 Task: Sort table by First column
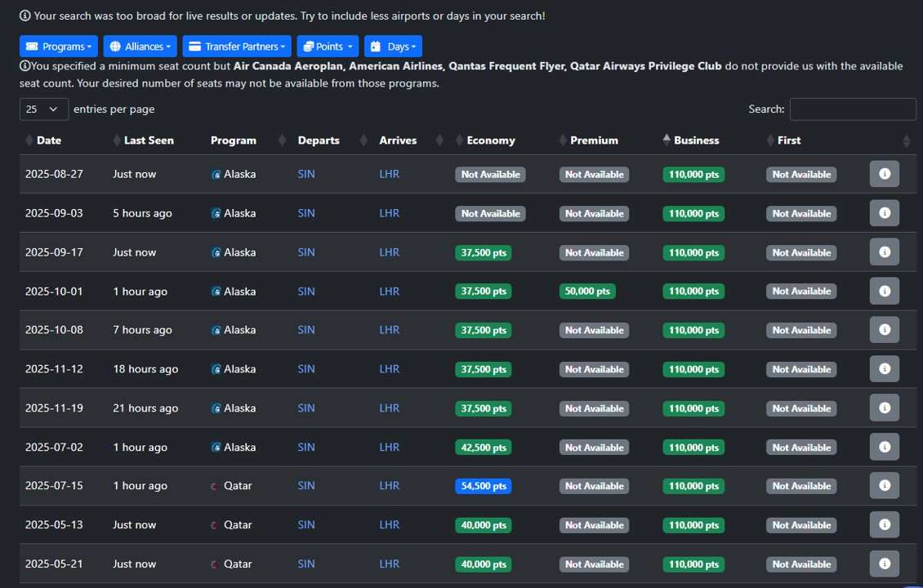789,140
